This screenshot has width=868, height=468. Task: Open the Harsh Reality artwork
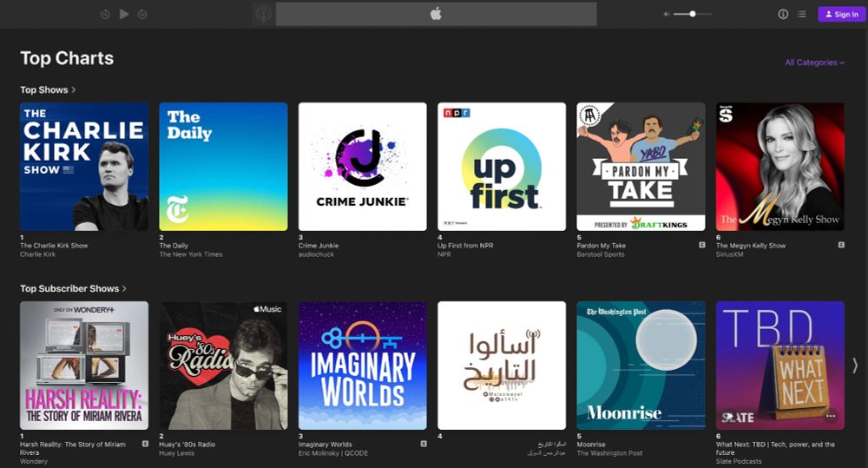click(x=84, y=366)
